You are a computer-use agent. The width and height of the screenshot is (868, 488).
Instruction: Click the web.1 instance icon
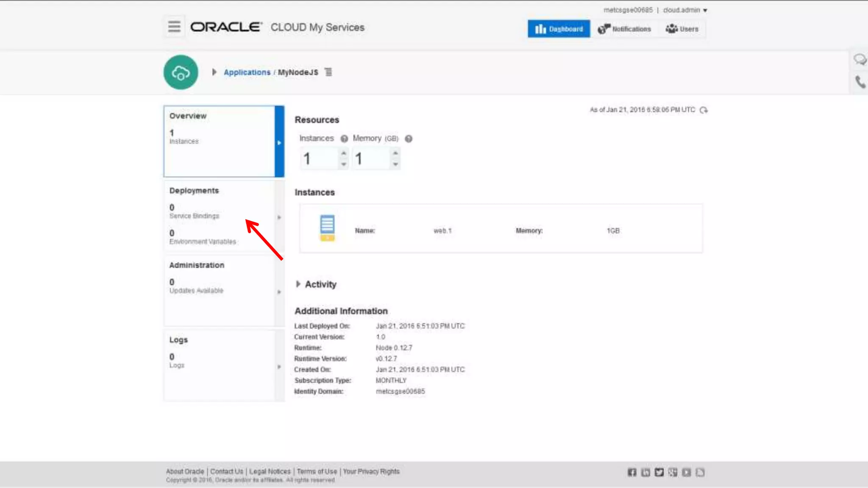[x=327, y=228]
